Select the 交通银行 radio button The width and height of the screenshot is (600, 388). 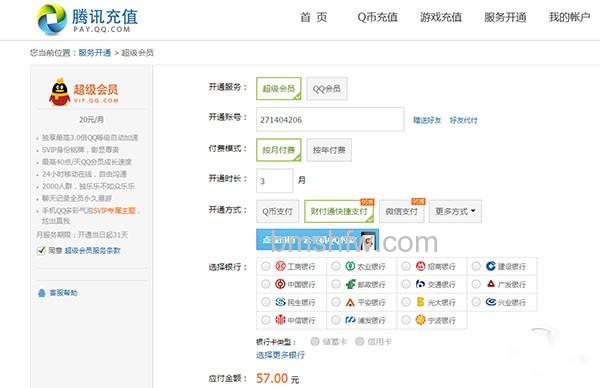(406, 284)
